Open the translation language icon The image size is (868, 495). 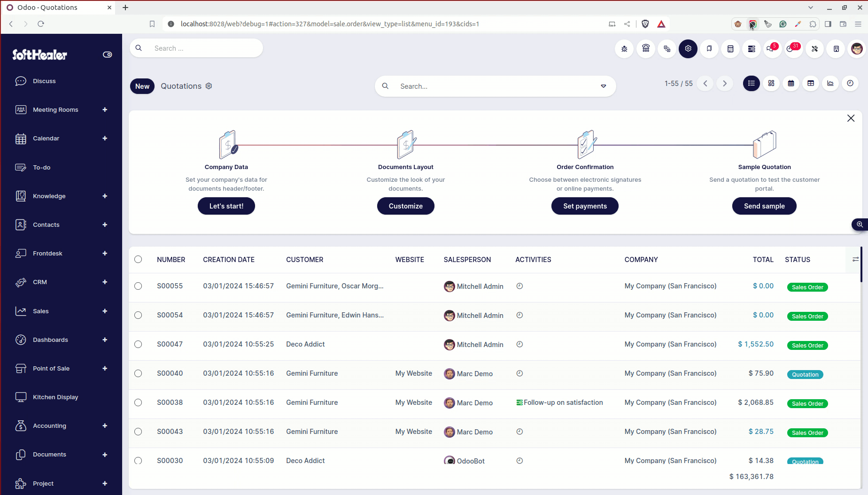click(667, 49)
